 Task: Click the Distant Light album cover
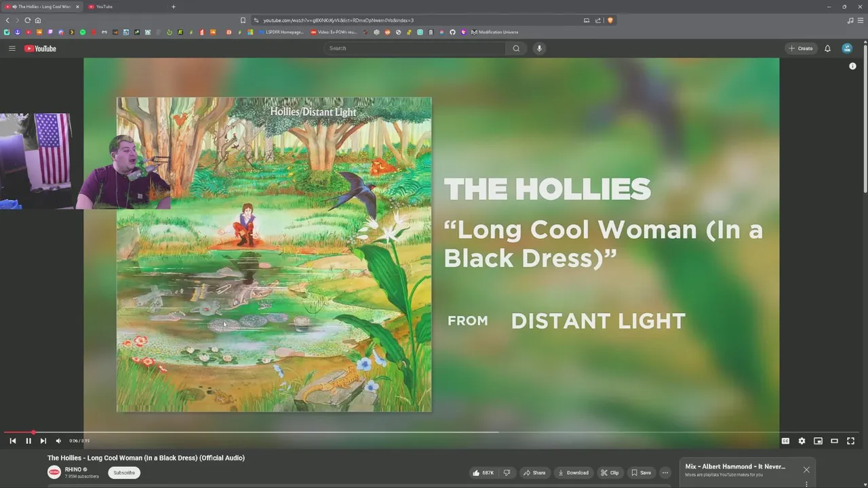tap(274, 255)
